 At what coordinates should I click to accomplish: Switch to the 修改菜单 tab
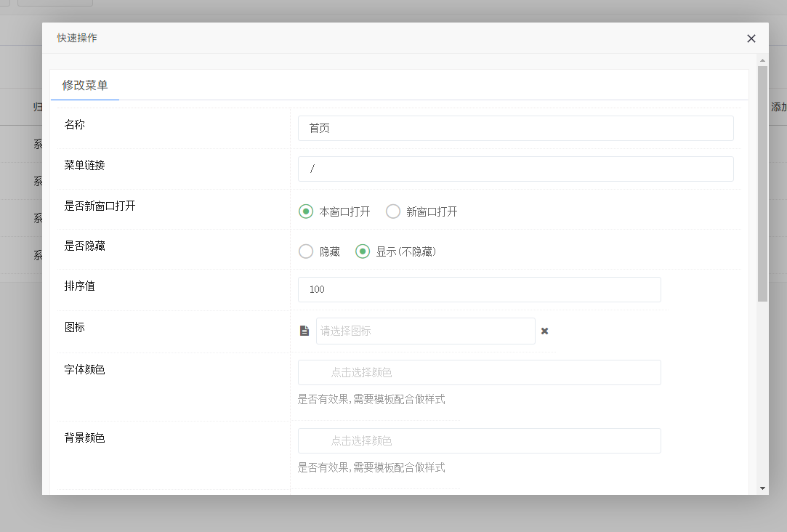click(85, 85)
